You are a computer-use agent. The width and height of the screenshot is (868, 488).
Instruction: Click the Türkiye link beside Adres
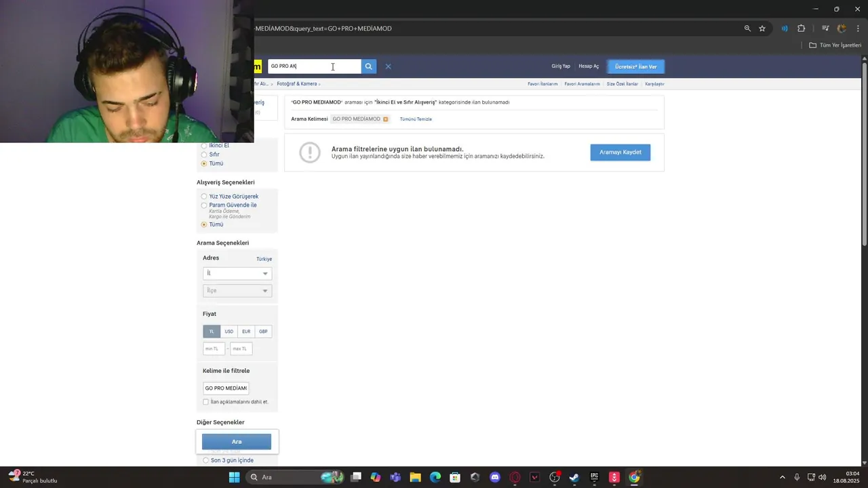point(264,259)
